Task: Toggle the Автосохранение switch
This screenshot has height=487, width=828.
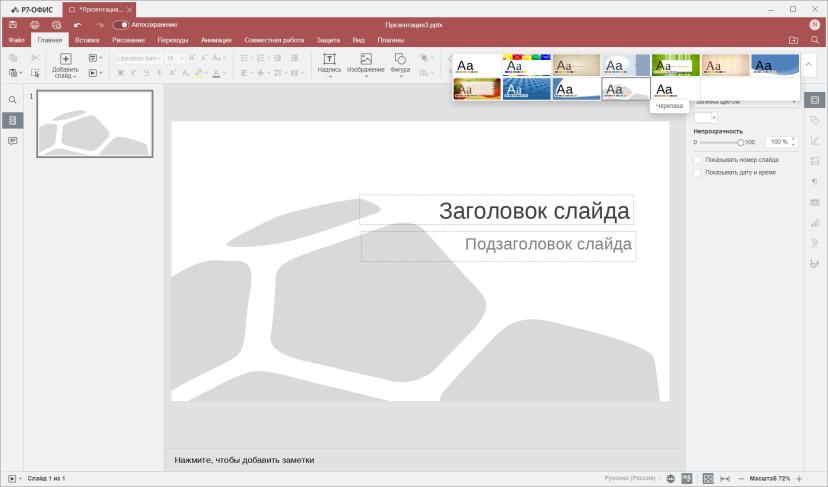Action: pos(121,25)
